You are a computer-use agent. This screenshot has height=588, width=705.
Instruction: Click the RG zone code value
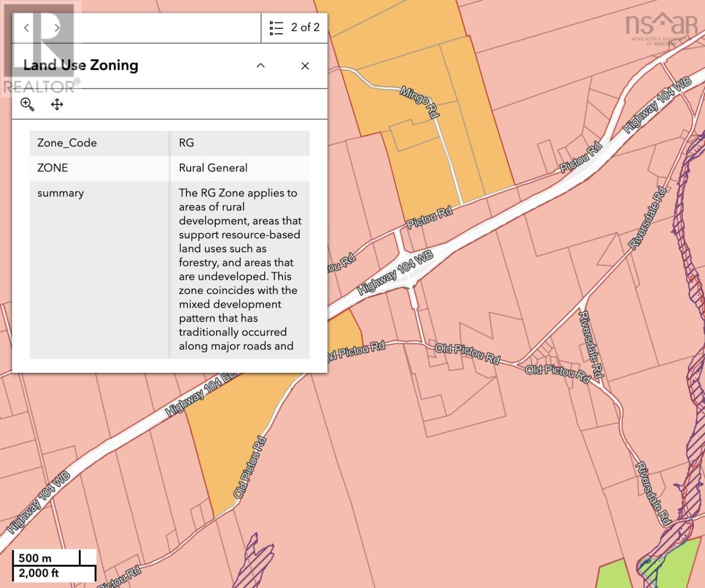[x=187, y=143]
